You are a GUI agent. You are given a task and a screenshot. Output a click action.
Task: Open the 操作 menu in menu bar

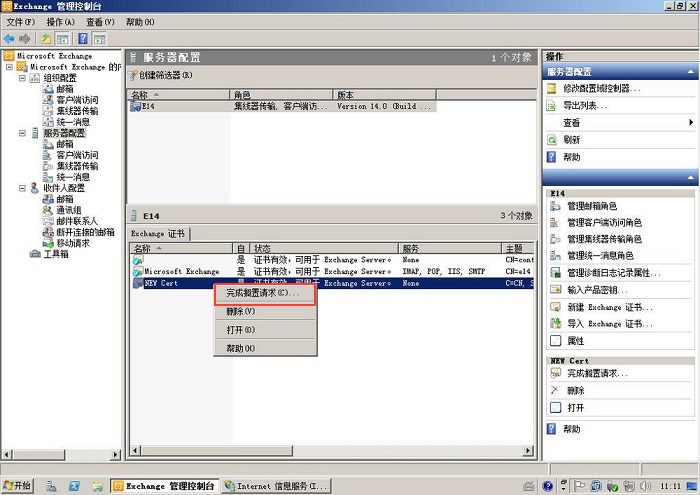pos(60,21)
